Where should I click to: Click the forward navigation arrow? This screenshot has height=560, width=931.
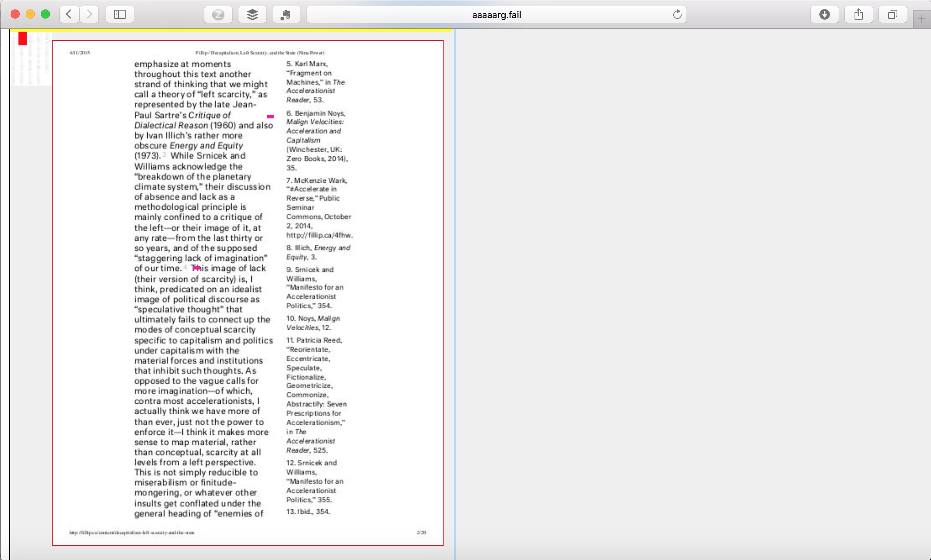pos(89,14)
